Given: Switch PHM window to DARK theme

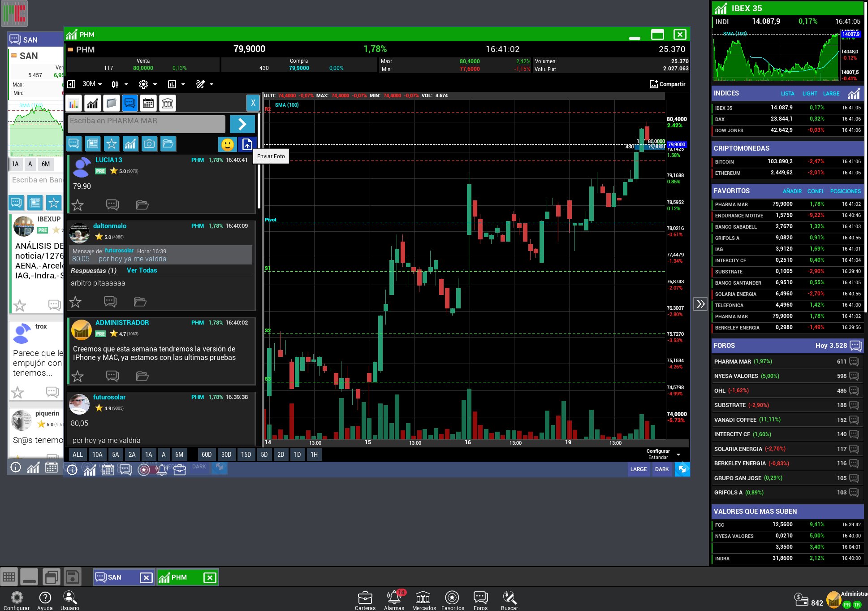Looking at the screenshot, I should click(x=661, y=469).
